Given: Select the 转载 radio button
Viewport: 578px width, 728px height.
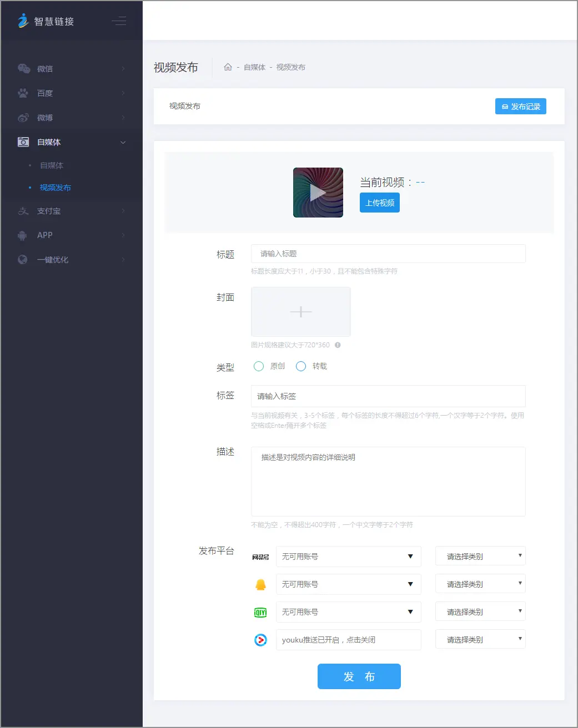Looking at the screenshot, I should pos(301,366).
